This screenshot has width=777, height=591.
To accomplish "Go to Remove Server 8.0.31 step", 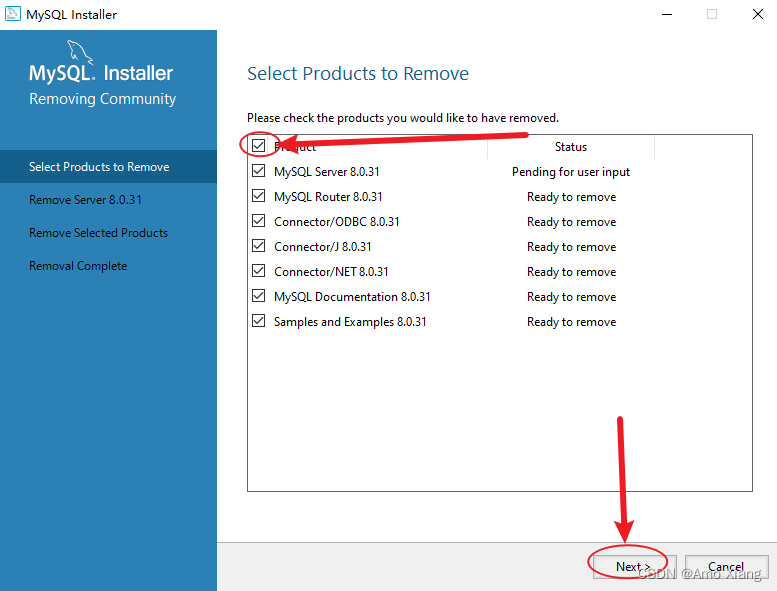I will [85, 200].
